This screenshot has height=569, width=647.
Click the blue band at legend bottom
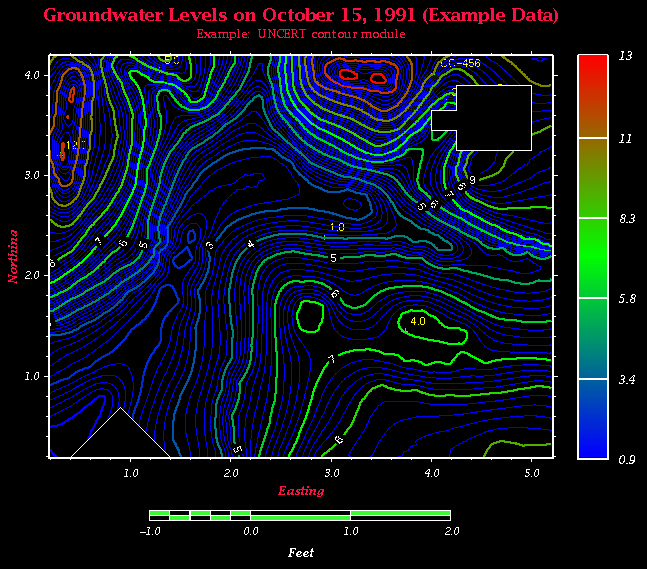coord(593,418)
